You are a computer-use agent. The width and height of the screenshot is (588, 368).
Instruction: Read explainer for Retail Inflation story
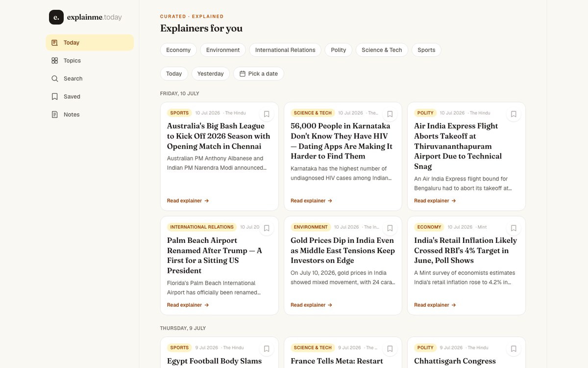pos(435,305)
